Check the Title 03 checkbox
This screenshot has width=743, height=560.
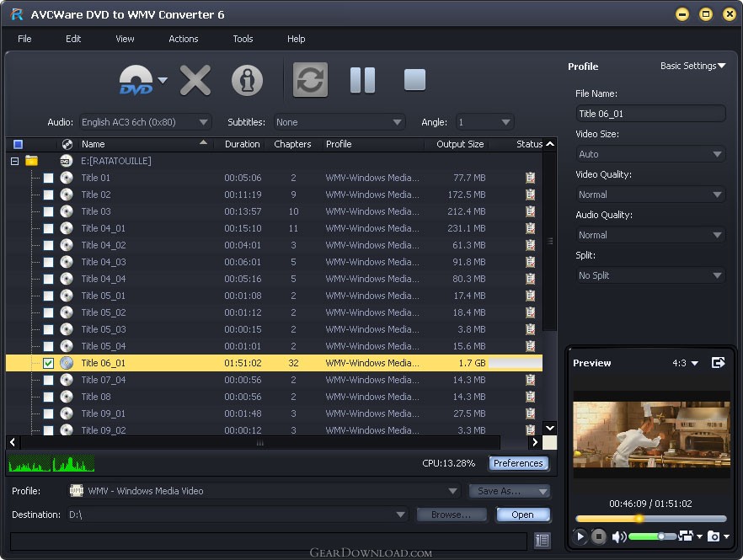click(48, 211)
